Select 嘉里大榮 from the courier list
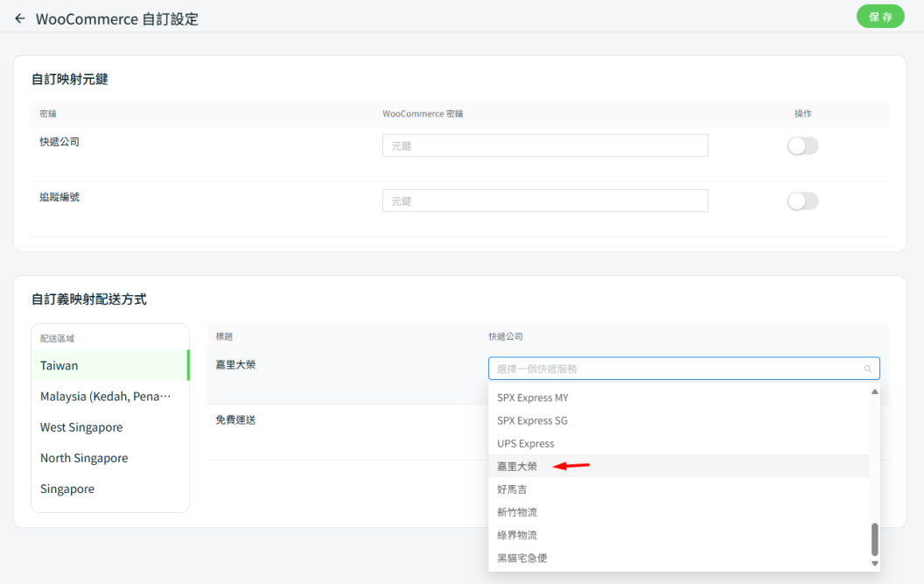 click(517, 467)
